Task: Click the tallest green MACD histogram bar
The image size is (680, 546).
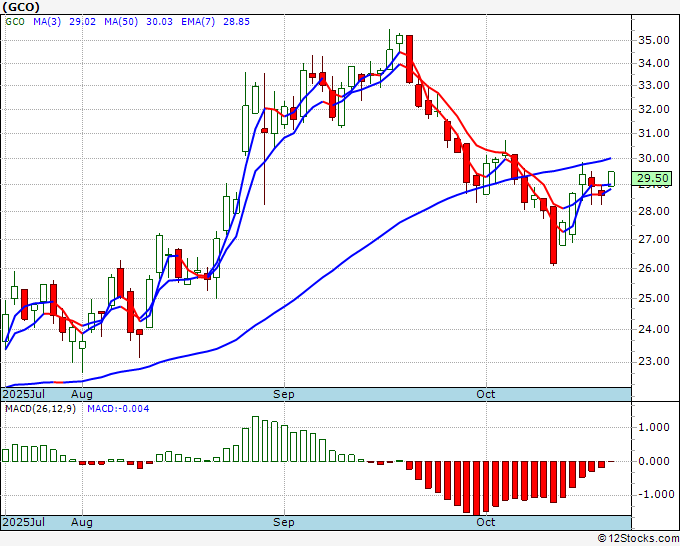Action: (255, 439)
